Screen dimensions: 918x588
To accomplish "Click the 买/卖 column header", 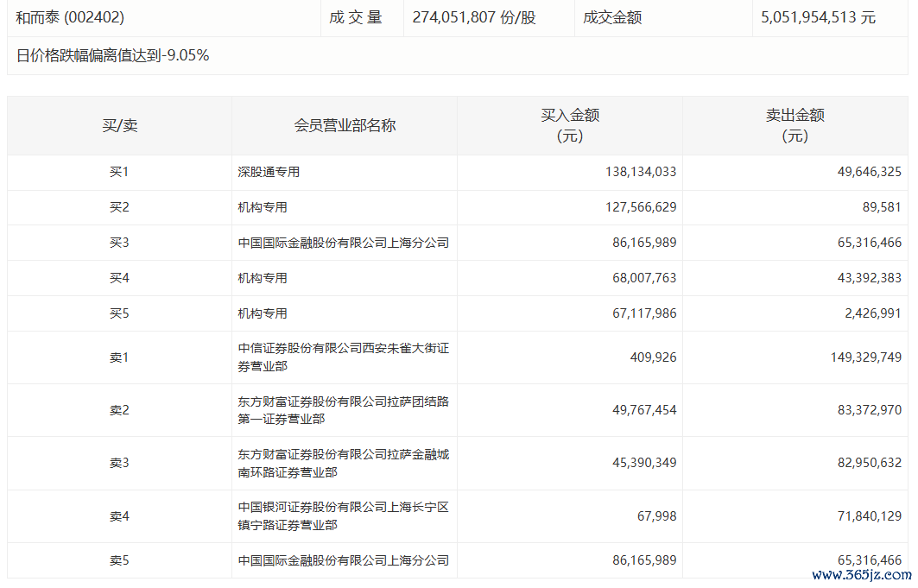I will point(119,125).
